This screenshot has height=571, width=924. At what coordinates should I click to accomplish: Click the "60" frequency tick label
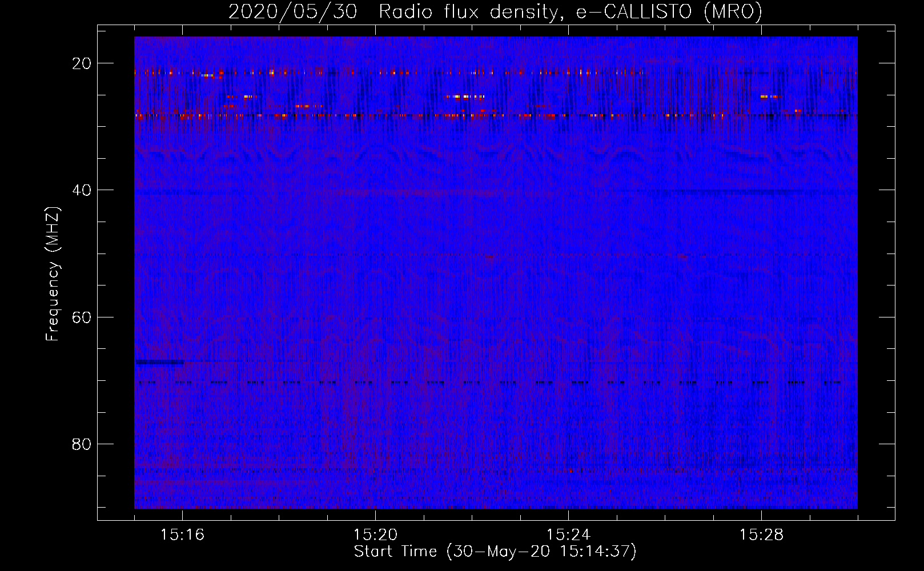tap(82, 317)
